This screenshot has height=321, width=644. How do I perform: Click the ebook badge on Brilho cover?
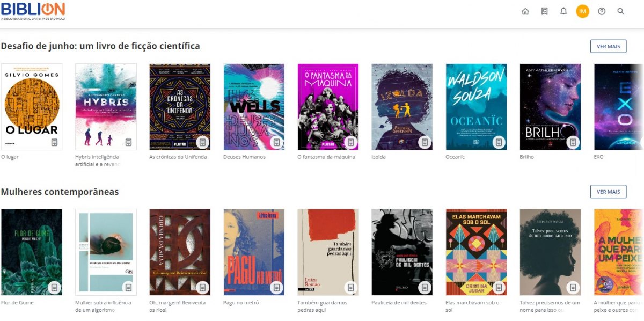pos(573,142)
